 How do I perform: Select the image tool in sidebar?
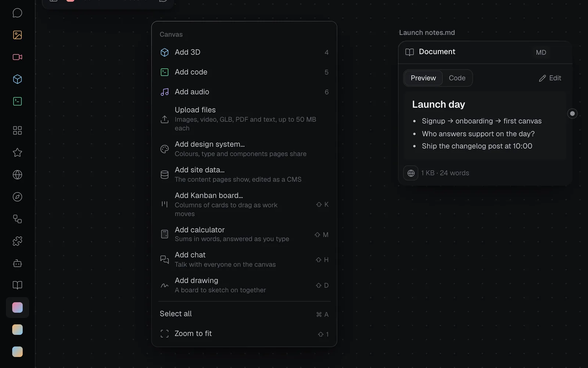17,35
